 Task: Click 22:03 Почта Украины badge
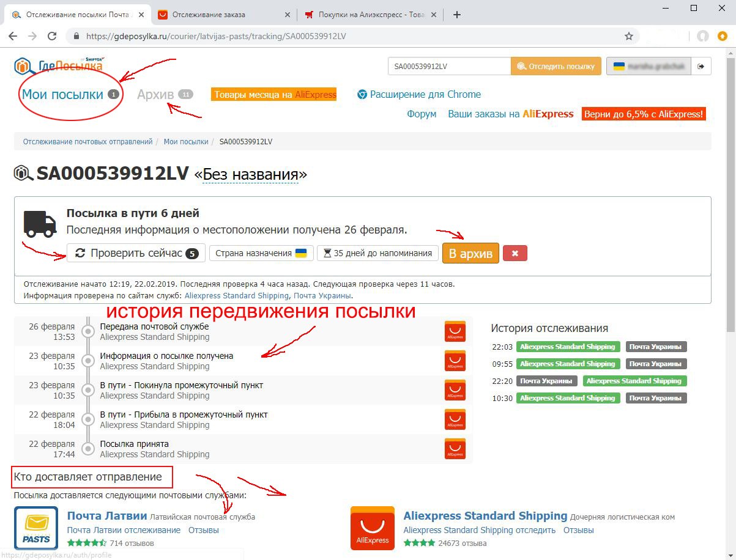click(x=656, y=347)
